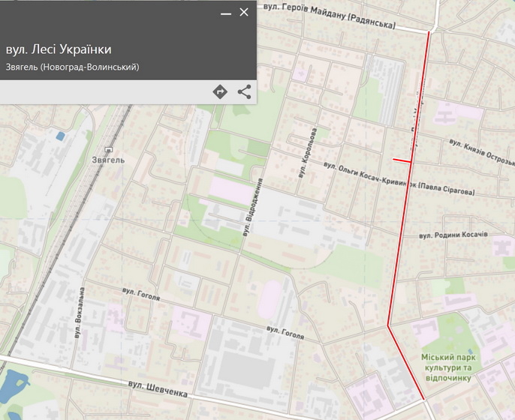
Task: Click the Звягель (Новоград-Волинський) subtitle
Action: point(73,67)
